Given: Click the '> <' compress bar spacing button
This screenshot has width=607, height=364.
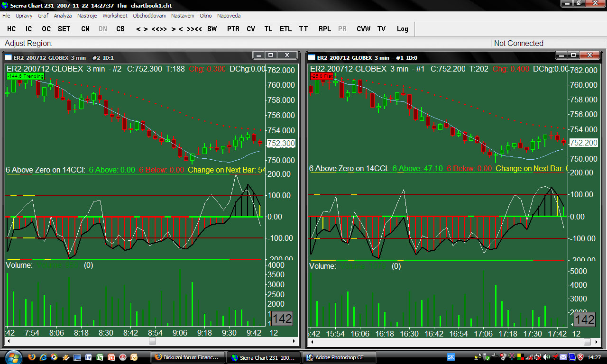Looking at the screenshot, I should [x=177, y=29].
